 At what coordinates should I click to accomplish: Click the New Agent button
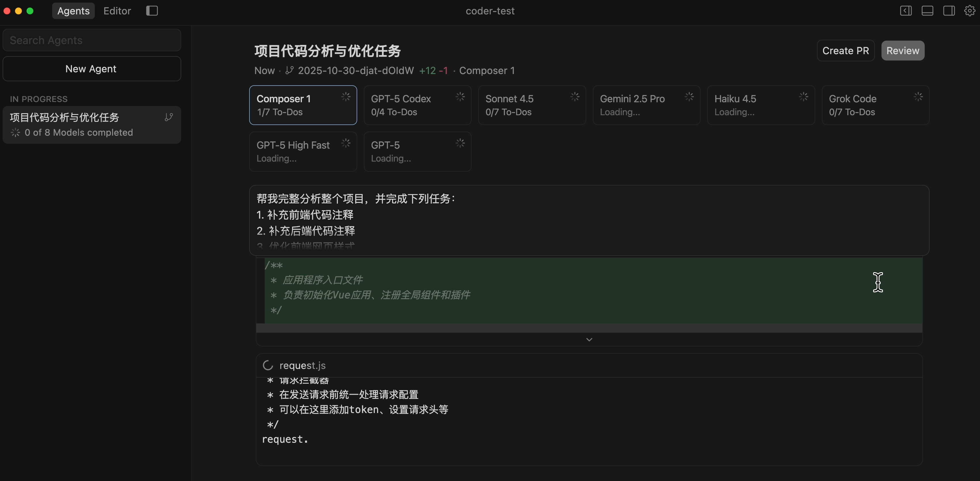point(91,69)
